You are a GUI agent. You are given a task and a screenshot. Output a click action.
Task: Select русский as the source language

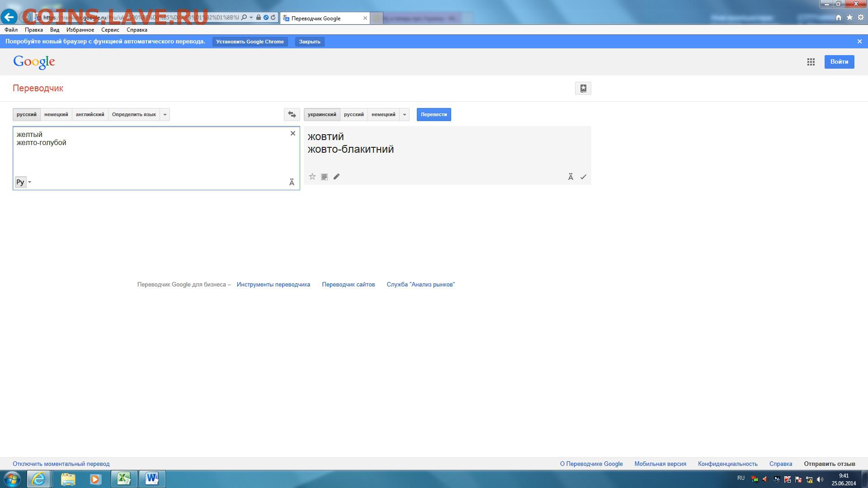coord(27,114)
